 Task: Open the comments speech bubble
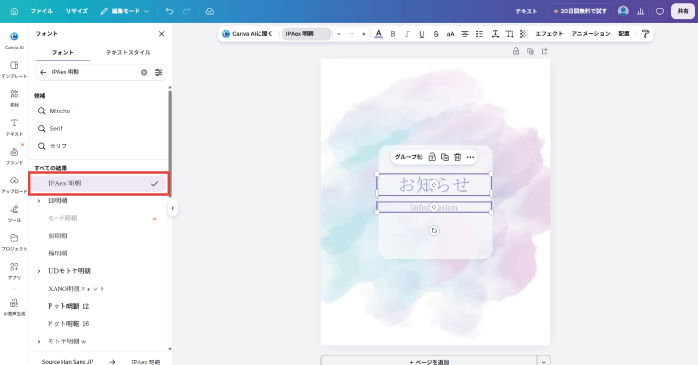(660, 12)
